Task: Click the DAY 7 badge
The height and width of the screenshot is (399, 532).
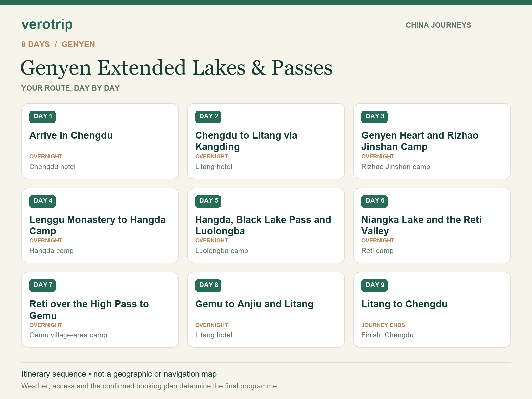Action: click(x=43, y=285)
